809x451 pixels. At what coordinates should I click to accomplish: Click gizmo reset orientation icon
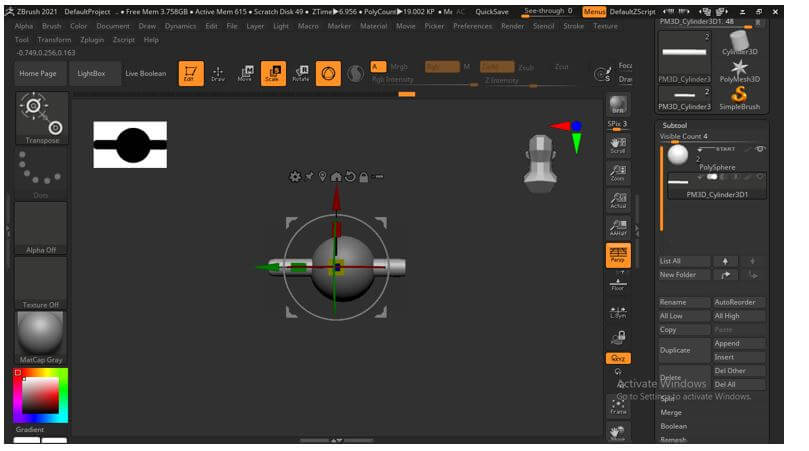click(x=350, y=177)
